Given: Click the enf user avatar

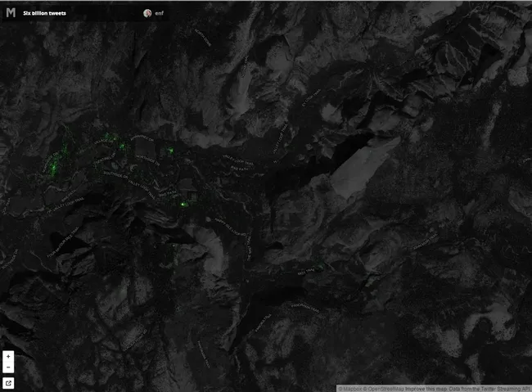Looking at the screenshot, I should (x=147, y=13).
